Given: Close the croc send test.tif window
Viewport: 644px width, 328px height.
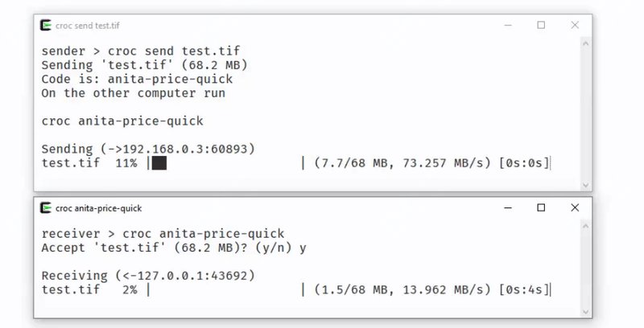Looking at the screenshot, I should (576, 25).
